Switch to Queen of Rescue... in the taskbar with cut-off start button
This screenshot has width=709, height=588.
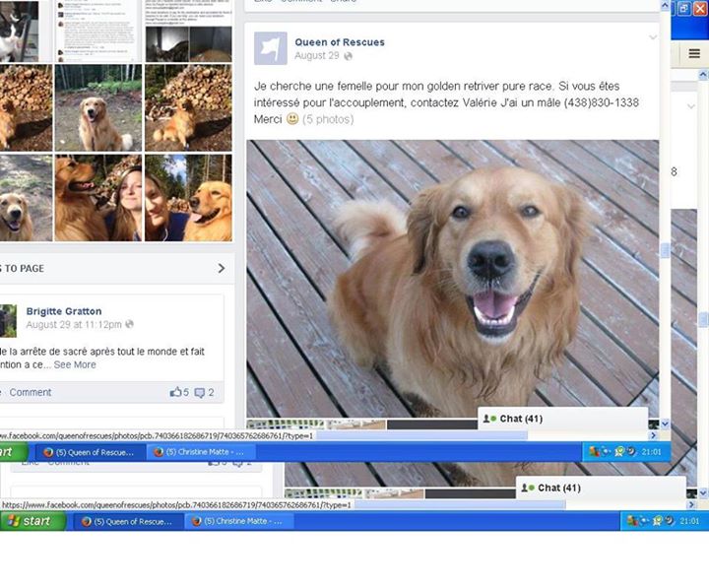click(x=90, y=452)
